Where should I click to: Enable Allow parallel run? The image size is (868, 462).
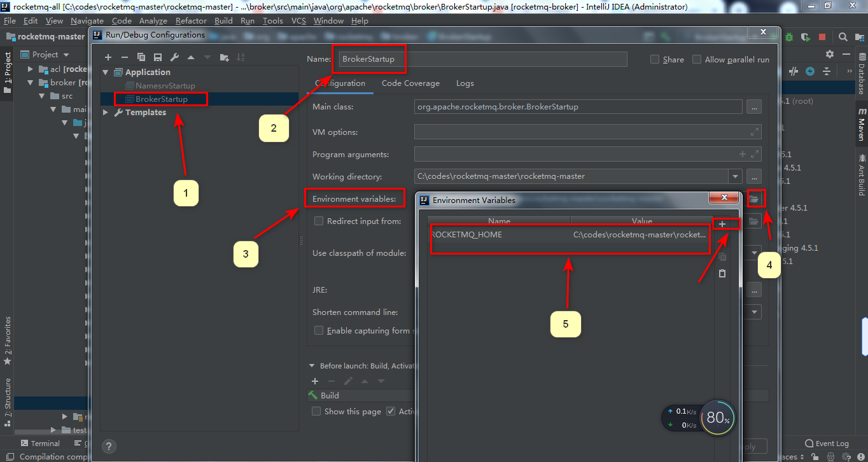click(697, 59)
